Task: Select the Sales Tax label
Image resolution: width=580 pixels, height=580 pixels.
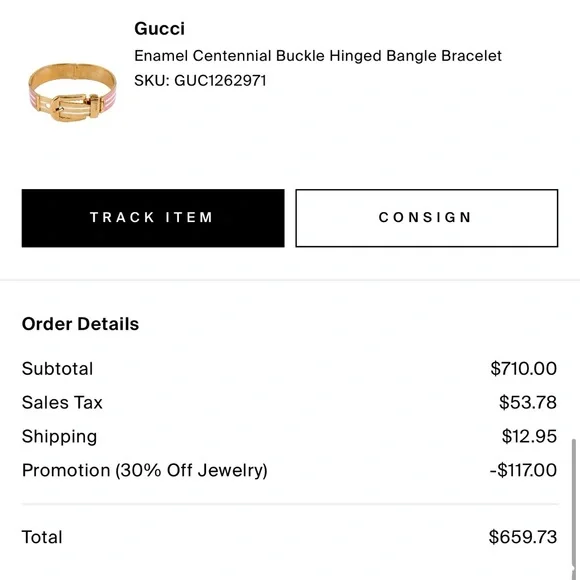Action: click(62, 402)
